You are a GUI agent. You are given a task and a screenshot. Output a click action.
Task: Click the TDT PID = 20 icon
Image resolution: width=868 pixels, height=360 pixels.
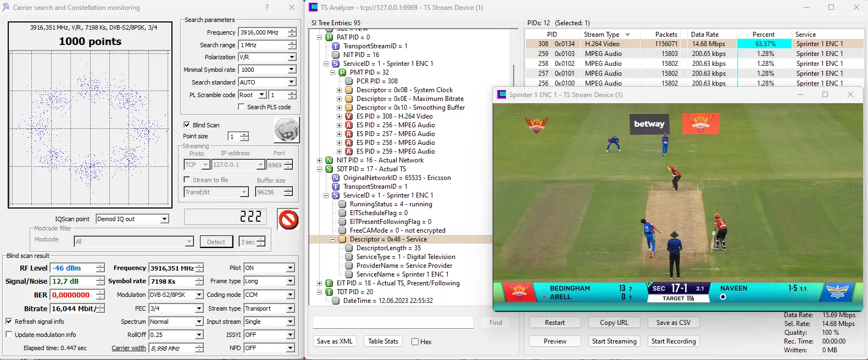(x=329, y=292)
